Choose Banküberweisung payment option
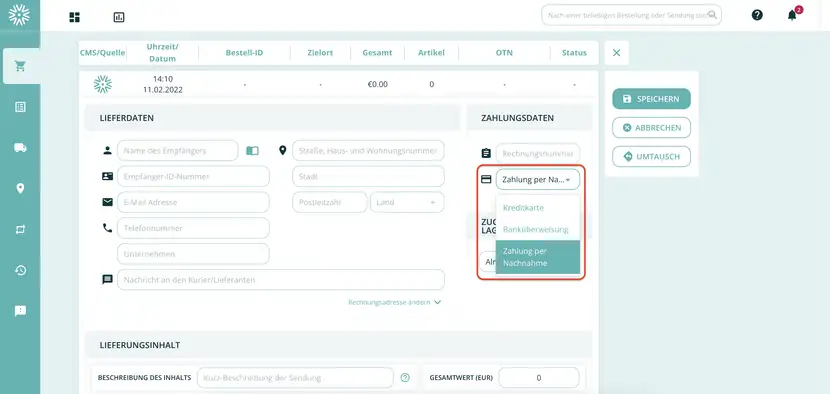The height and width of the screenshot is (394, 830). point(538,229)
